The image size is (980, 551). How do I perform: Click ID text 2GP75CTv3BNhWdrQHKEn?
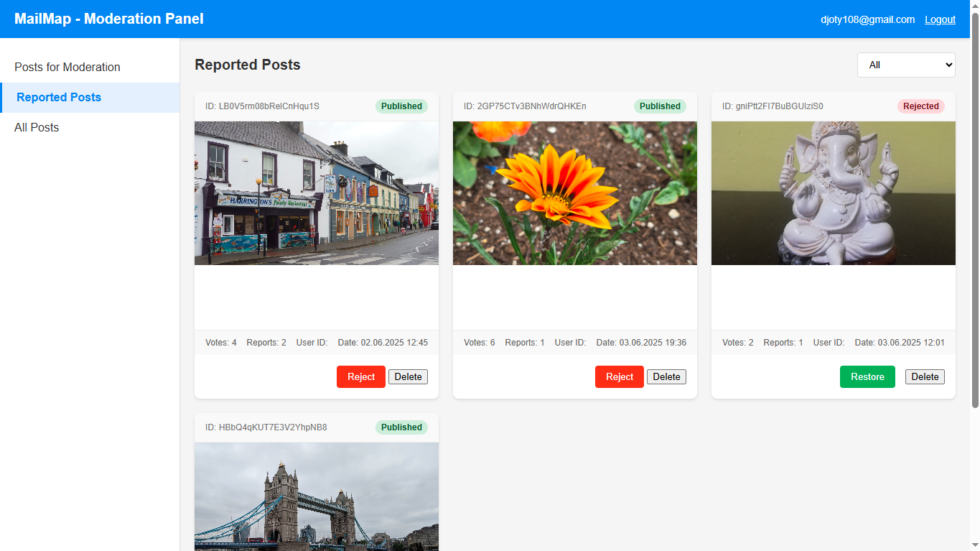[525, 106]
